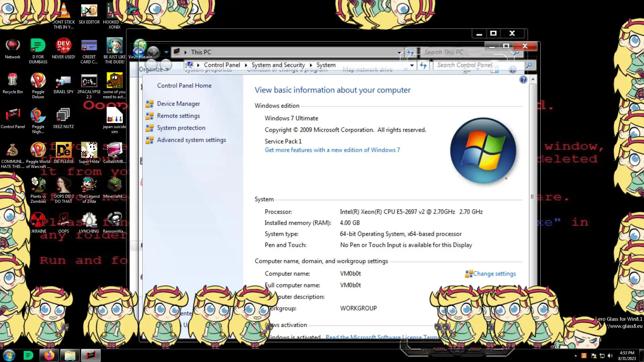
Task: Click System and Security breadcrumb
Action: pyautogui.click(x=278, y=65)
